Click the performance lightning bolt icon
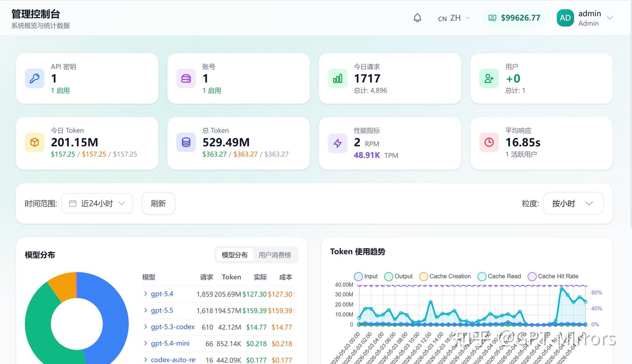The image size is (632, 364). [x=338, y=143]
